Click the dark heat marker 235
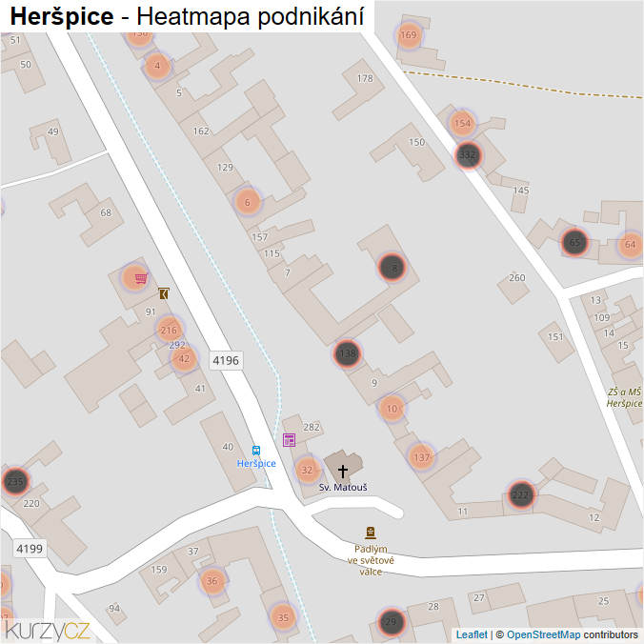Image resolution: width=644 pixels, height=644 pixels. (15, 481)
